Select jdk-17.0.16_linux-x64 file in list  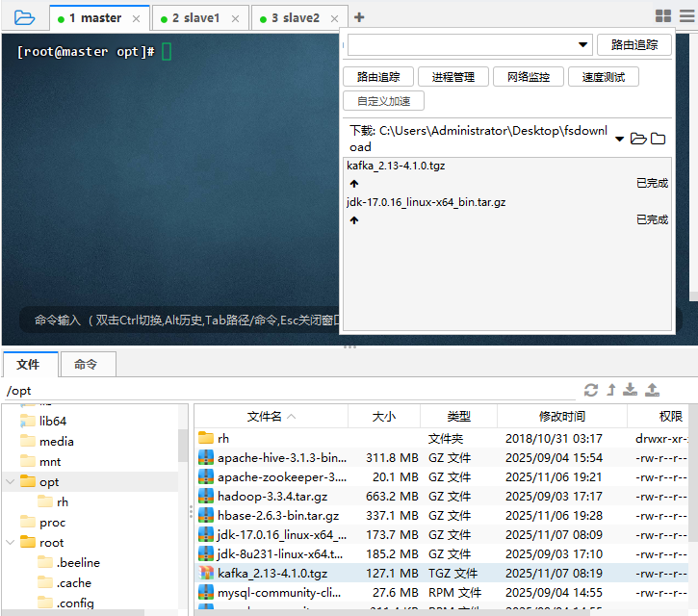[x=442, y=534]
